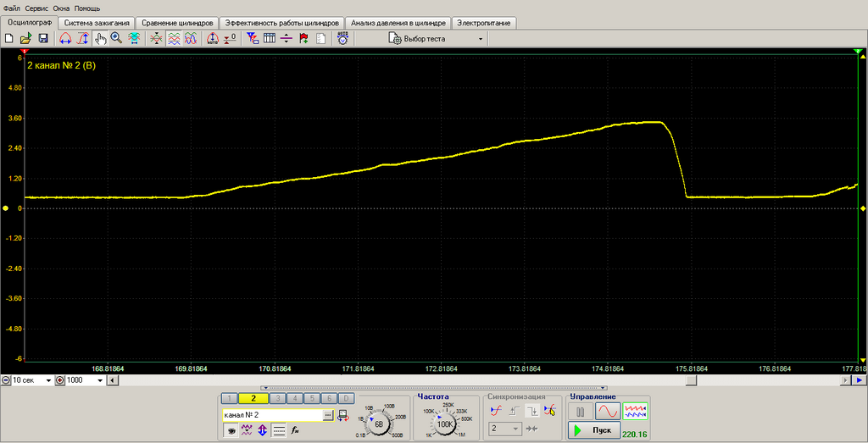The image size is (868, 443).
Task: Click the fx math function icon
Action: click(x=295, y=429)
